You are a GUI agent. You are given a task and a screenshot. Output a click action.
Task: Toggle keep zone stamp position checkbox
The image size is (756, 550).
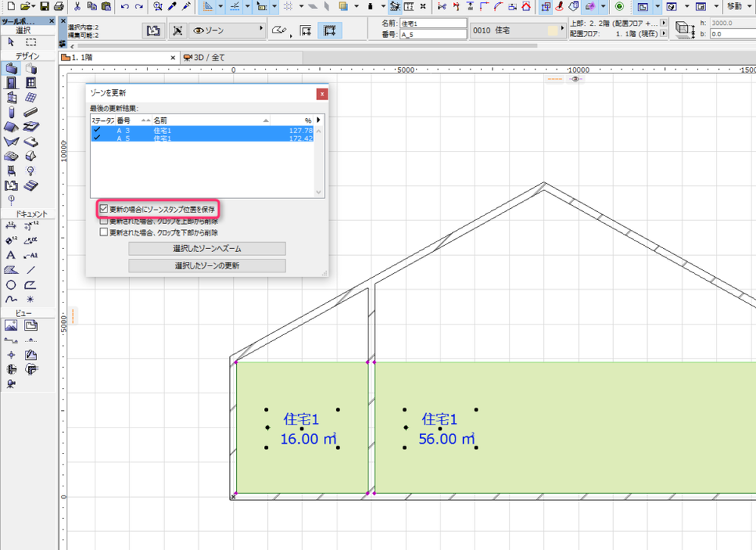[104, 209]
